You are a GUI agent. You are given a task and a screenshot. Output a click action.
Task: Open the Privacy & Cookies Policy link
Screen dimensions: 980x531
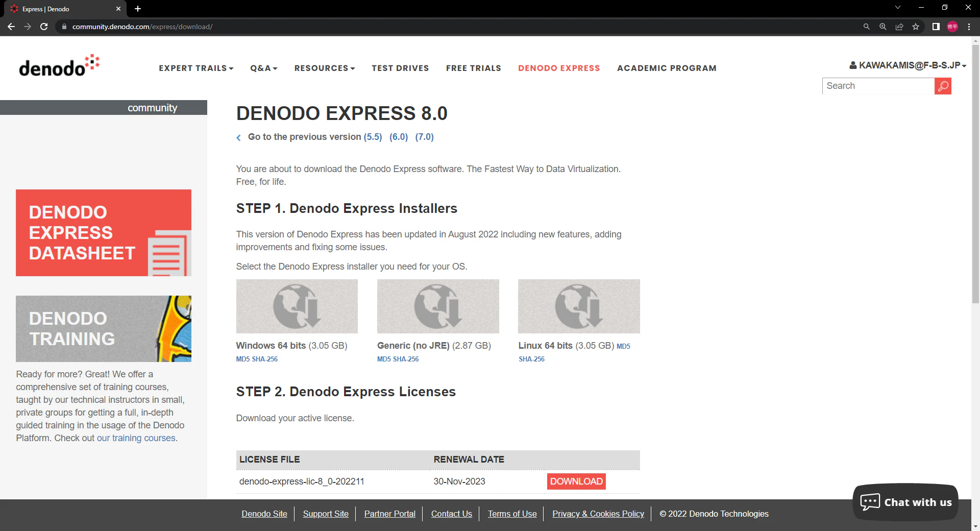[598, 514]
